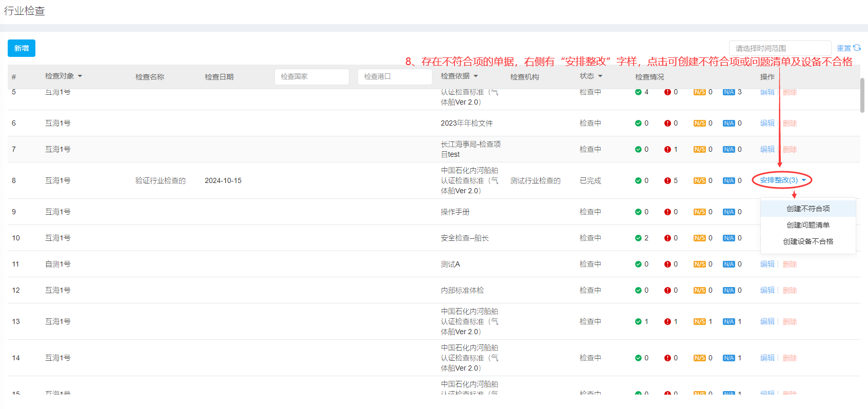
Task: Click 删除 in row 12
Action: click(790, 290)
